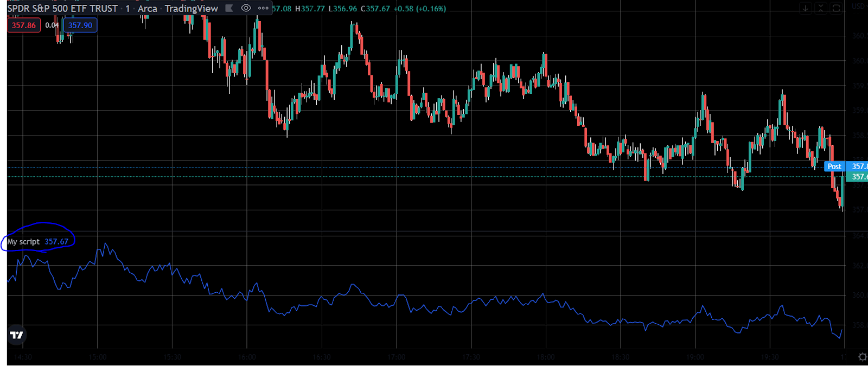This screenshot has height=366, width=868.
Task: Toggle symbol visibility with the eye icon
Action: click(x=246, y=8)
